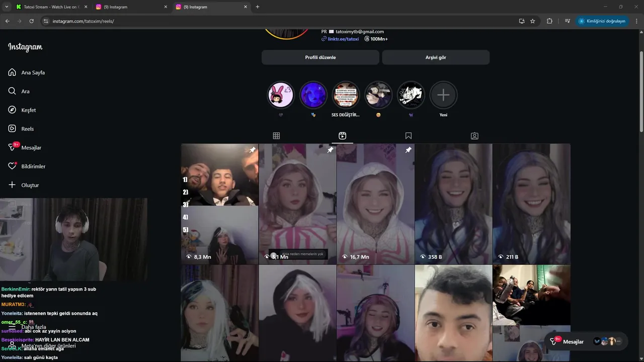Open the saved bookmark tab
The image size is (644, 362).
409,136
